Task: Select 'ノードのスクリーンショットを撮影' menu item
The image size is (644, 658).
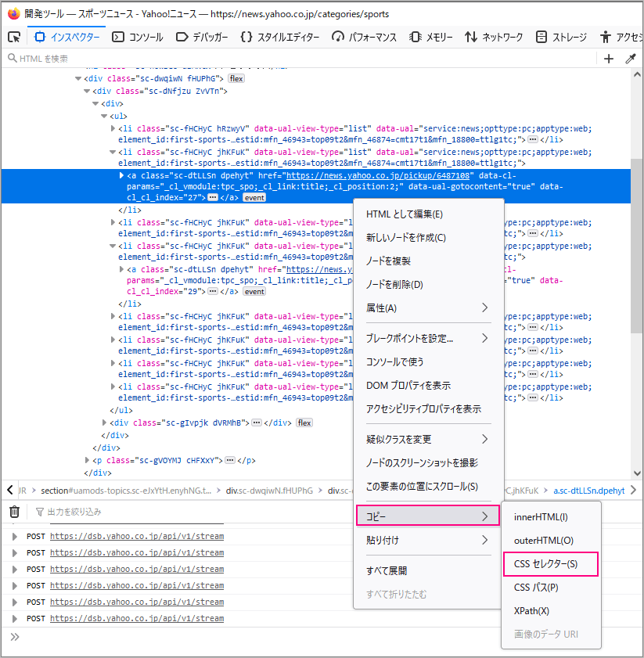Action: point(429,463)
